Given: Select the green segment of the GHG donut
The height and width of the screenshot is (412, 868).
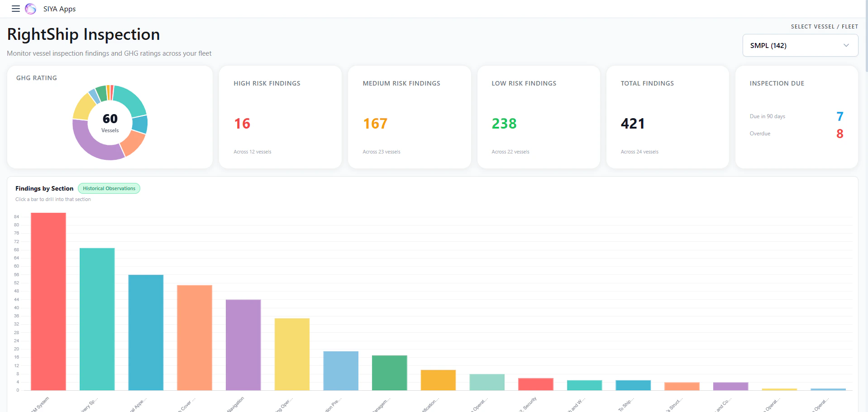Looking at the screenshot, I should point(101,93).
